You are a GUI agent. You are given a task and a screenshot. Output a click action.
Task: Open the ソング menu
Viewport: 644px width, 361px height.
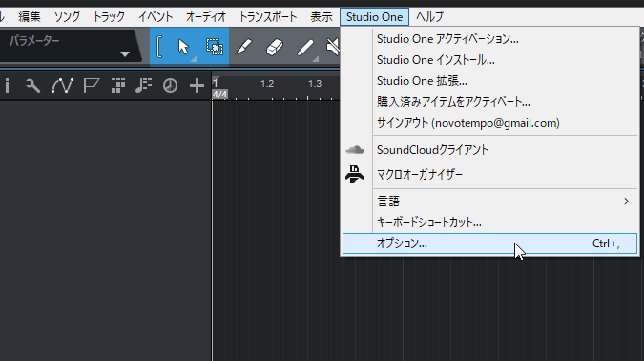(x=67, y=17)
